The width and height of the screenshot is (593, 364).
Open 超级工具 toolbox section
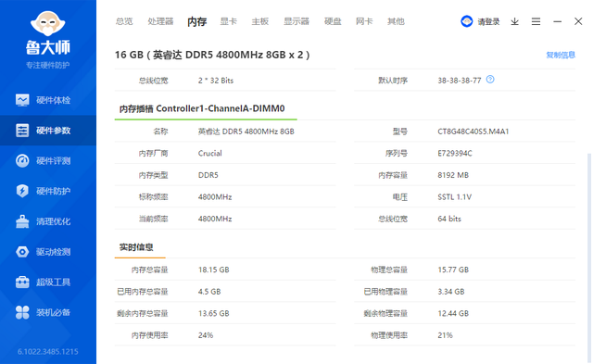[x=48, y=282]
